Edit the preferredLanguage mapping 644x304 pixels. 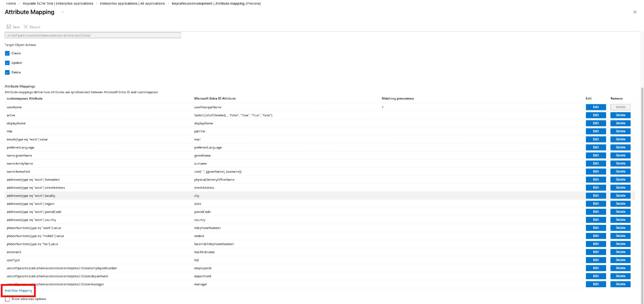tap(596, 147)
